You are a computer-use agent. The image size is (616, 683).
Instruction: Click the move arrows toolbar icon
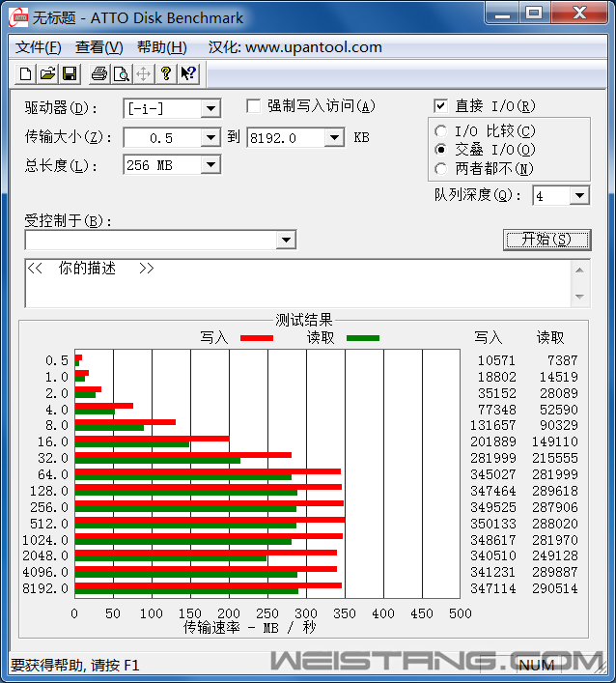pos(144,74)
